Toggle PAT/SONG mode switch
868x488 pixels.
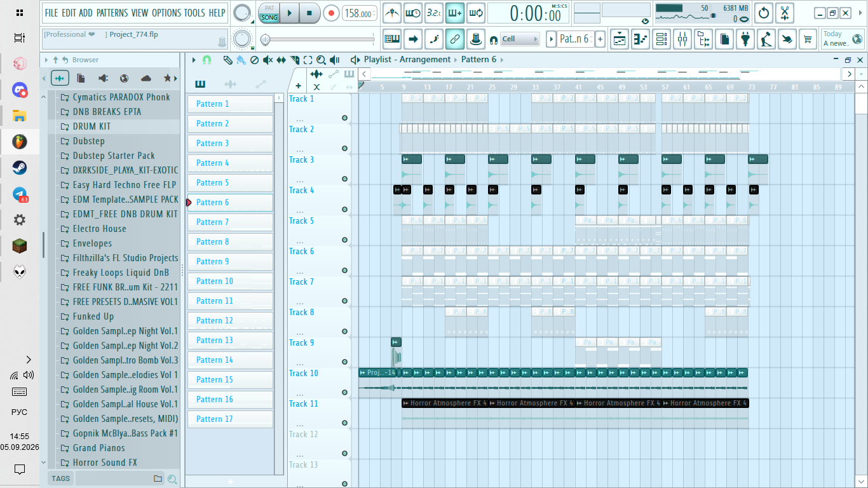pyautogui.click(x=269, y=13)
